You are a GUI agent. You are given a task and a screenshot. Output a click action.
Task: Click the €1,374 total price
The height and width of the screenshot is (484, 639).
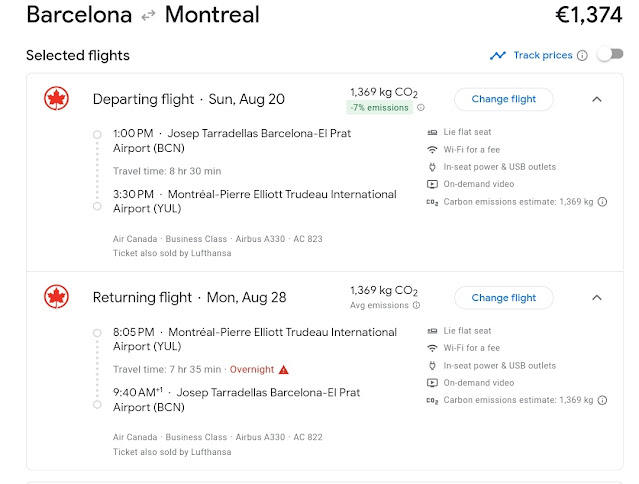click(x=589, y=15)
